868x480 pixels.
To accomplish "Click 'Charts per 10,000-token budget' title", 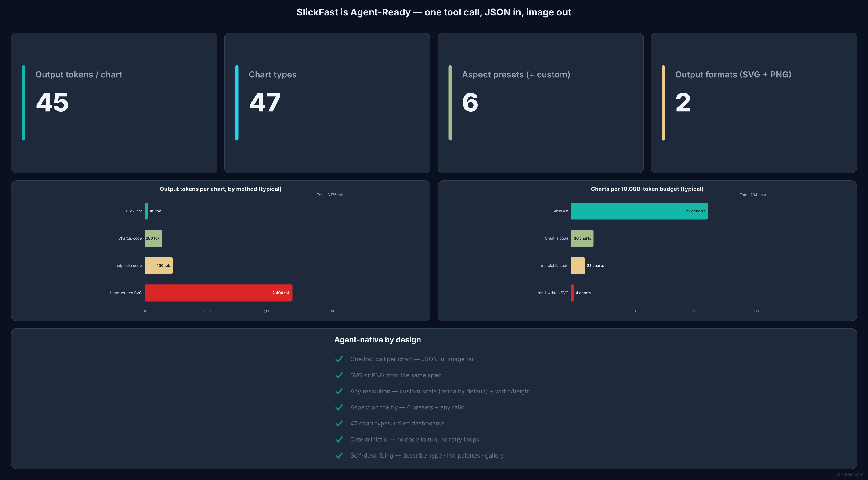I will (647, 189).
